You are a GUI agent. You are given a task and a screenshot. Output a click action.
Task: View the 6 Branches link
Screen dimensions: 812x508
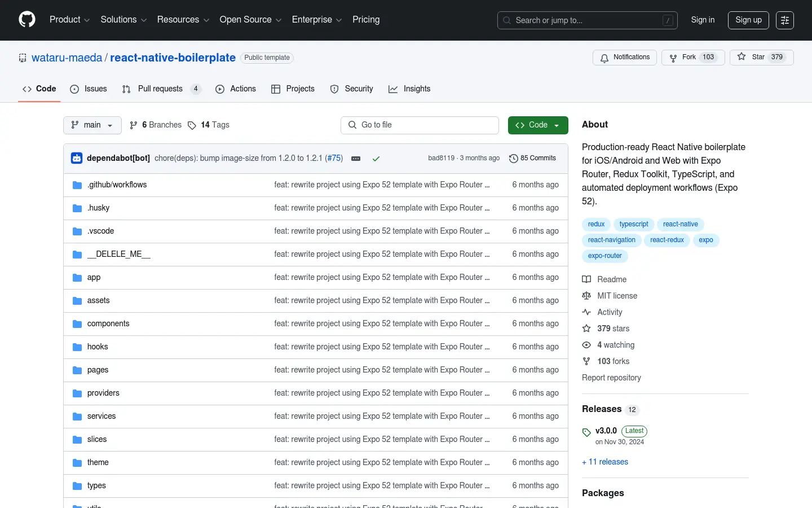coord(156,125)
